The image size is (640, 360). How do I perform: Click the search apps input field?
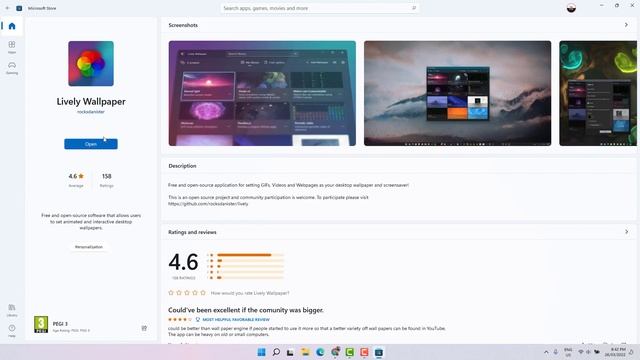pos(319,8)
